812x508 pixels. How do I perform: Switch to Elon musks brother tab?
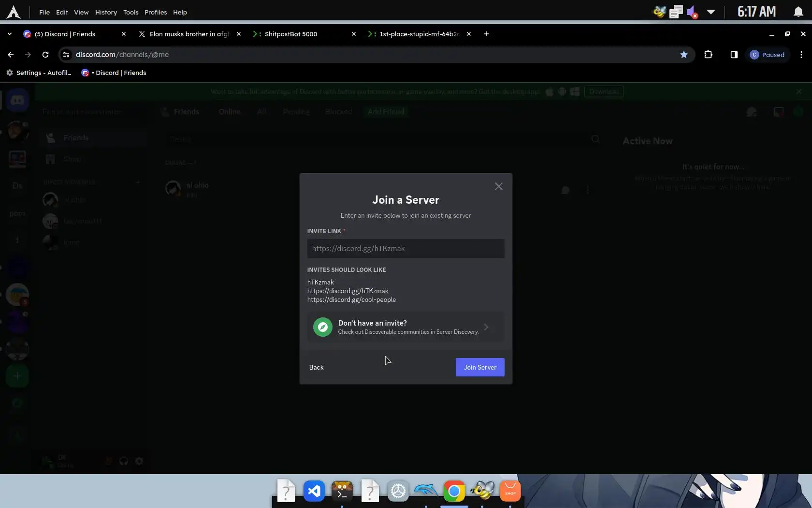[x=189, y=34]
